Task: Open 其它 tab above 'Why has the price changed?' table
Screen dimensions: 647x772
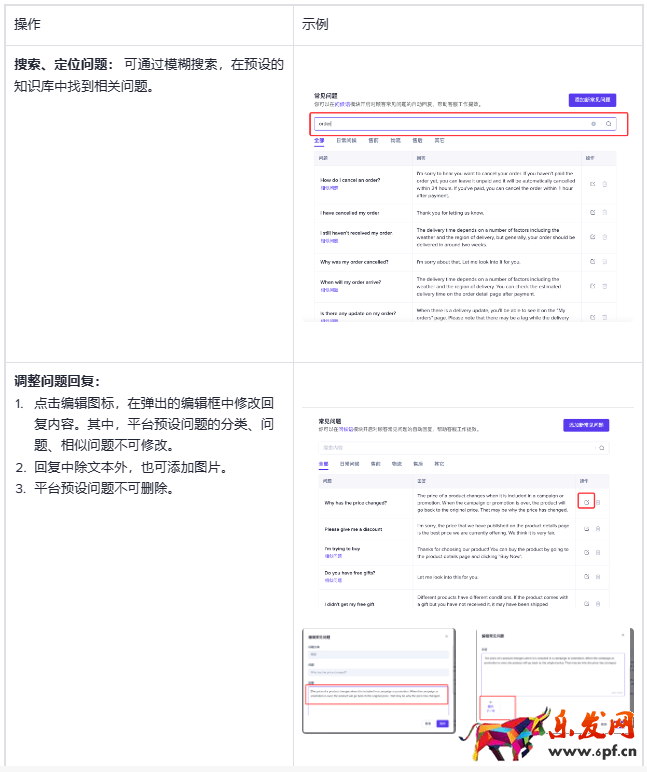Action: point(440,464)
